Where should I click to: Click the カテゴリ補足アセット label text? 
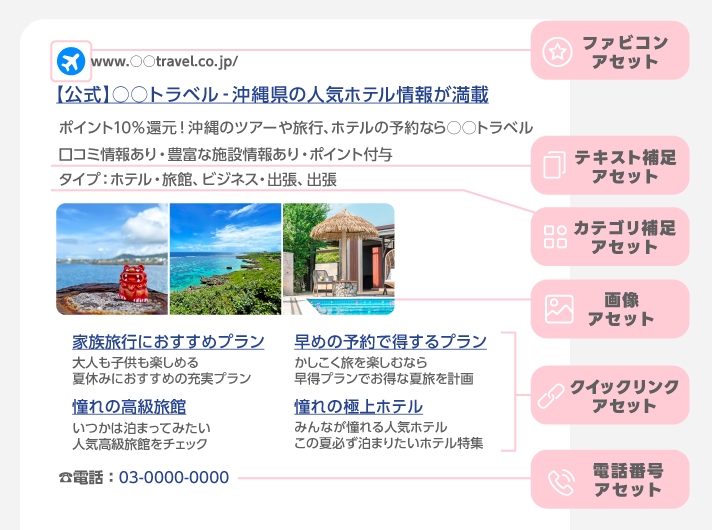pos(625,237)
